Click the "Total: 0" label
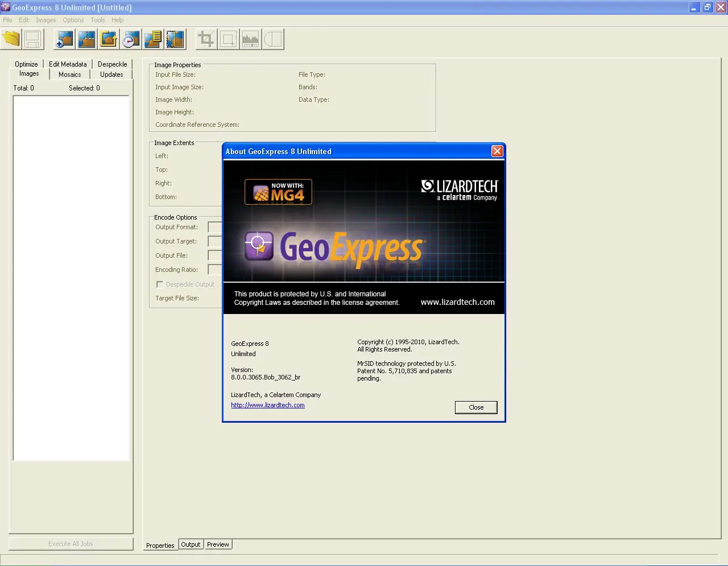 point(24,88)
